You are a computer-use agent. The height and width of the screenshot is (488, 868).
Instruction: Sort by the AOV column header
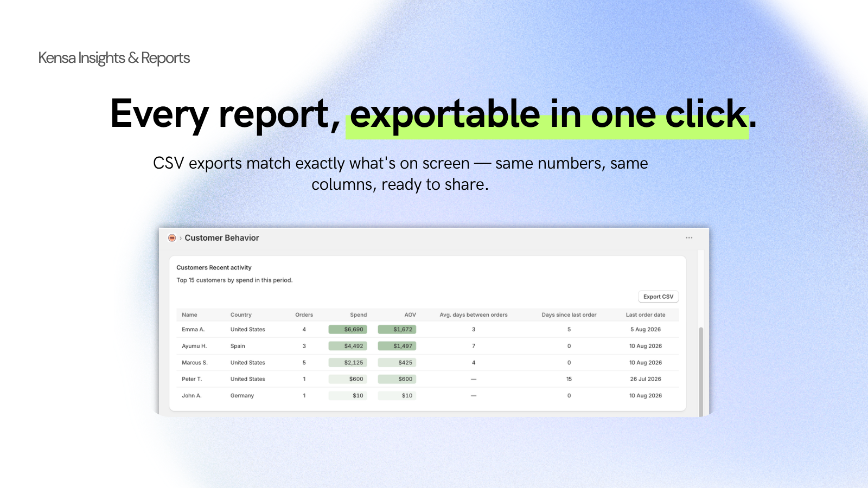(410, 314)
